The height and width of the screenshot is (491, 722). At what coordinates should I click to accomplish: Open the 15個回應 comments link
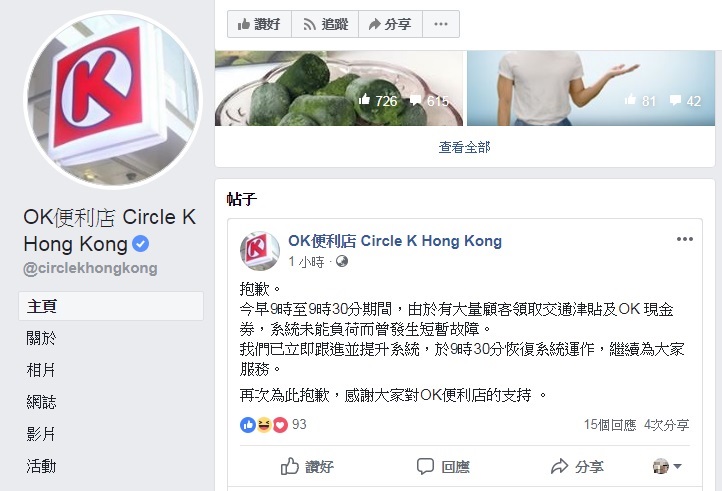[610, 425]
